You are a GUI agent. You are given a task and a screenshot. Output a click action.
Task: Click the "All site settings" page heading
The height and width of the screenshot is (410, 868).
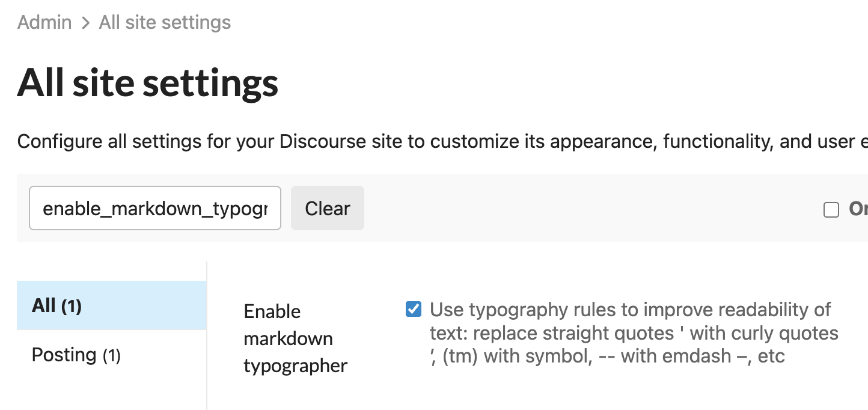point(148,83)
